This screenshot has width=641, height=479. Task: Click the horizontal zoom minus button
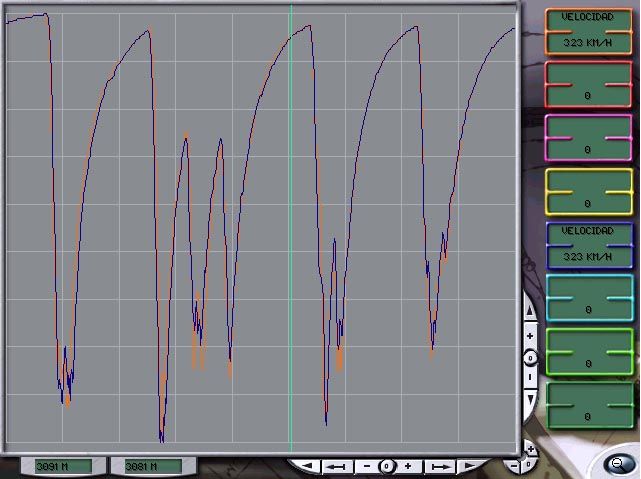tap(367, 466)
